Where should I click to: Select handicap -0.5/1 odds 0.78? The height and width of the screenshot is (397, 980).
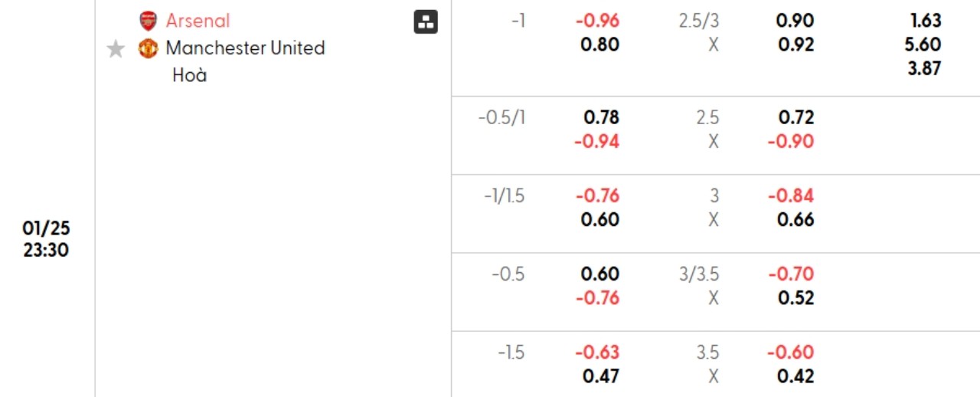point(601,117)
